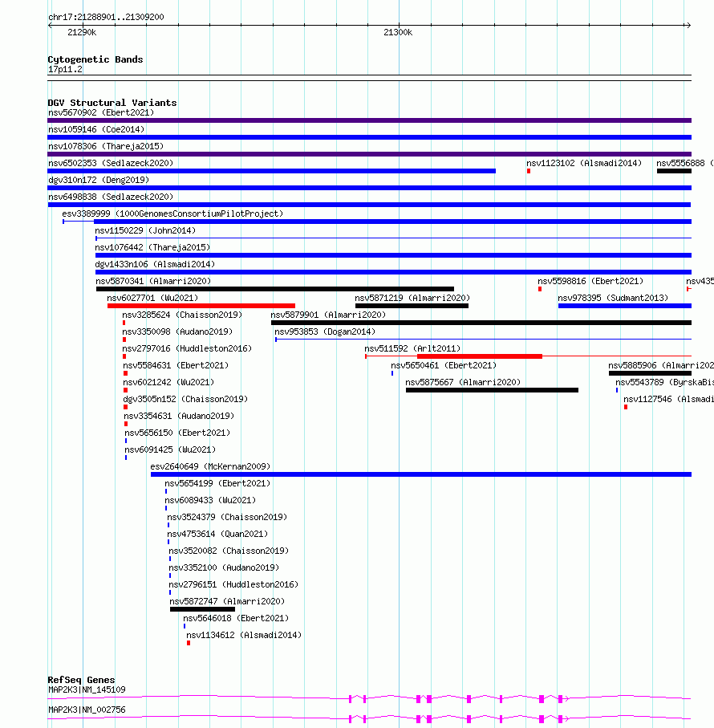Click the 21300k ruler position label
This screenshot has height=728, width=714.
pos(398,32)
